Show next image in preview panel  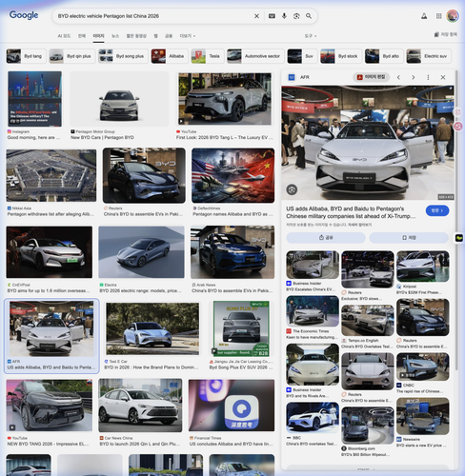pos(414,77)
